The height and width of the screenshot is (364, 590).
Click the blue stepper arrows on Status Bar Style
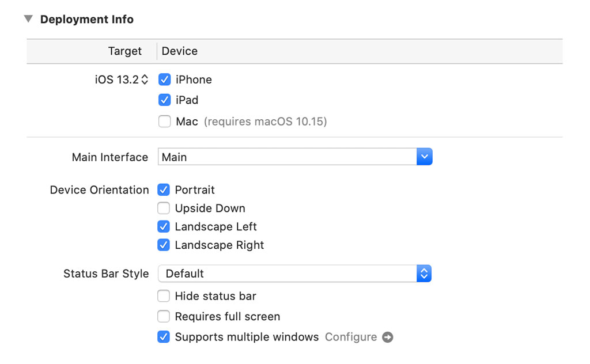(424, 274)
